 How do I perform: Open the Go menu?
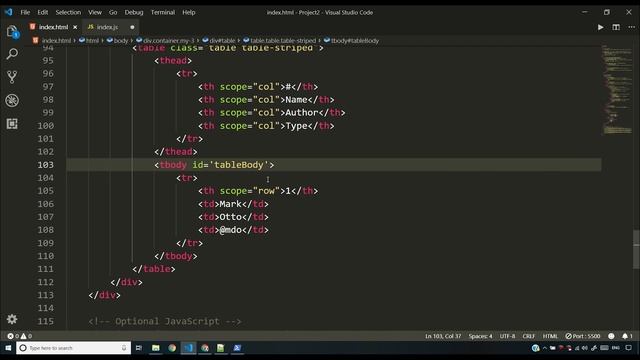(x=113, y=12)
